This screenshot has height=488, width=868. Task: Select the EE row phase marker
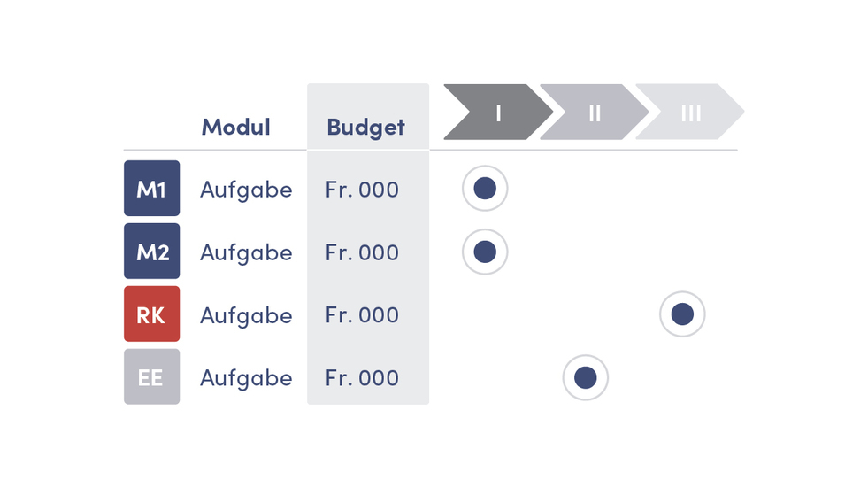[x=586, y=378]
